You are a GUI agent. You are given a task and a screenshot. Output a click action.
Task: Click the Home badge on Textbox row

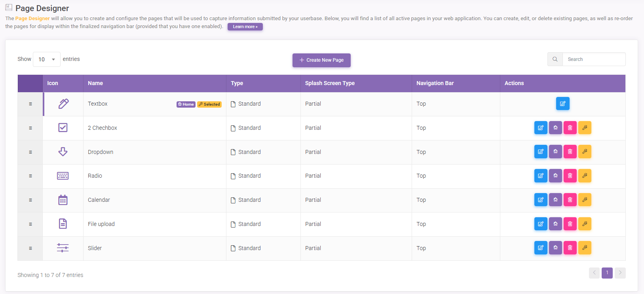point(186,104)
